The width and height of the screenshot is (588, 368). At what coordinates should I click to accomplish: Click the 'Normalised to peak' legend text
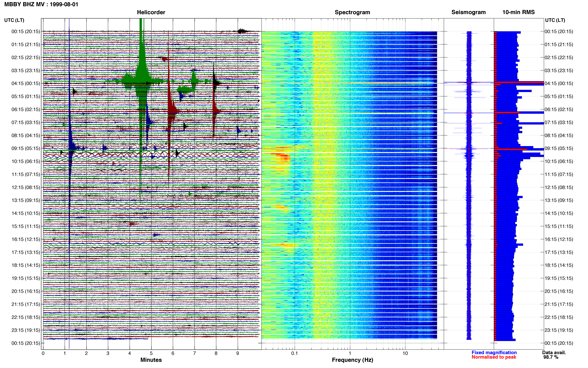[x=494, y=357]
